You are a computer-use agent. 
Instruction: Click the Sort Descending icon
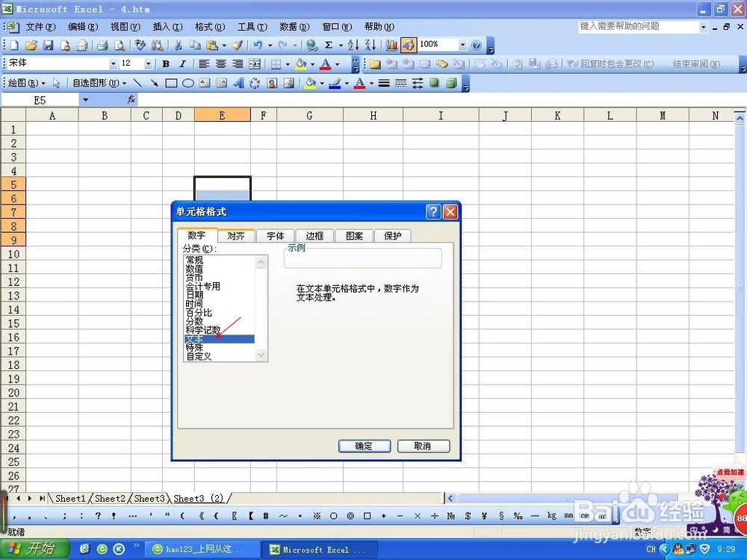[371, 46]
